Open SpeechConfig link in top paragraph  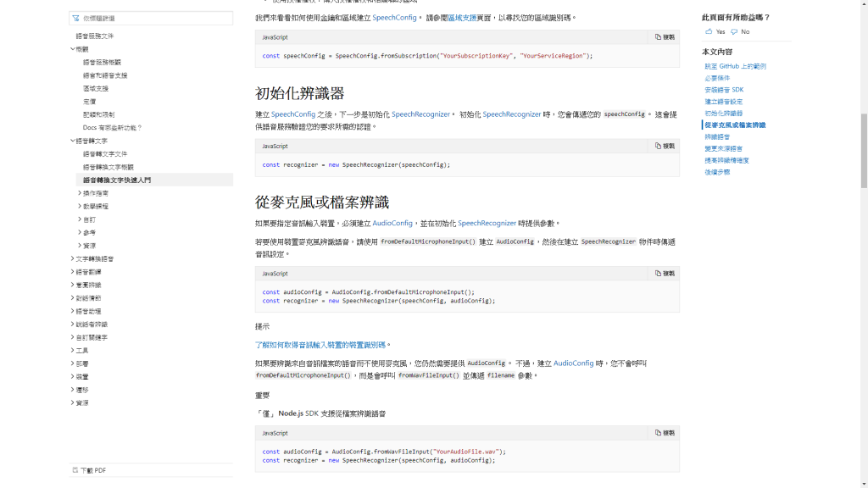(x=394, y=18)
